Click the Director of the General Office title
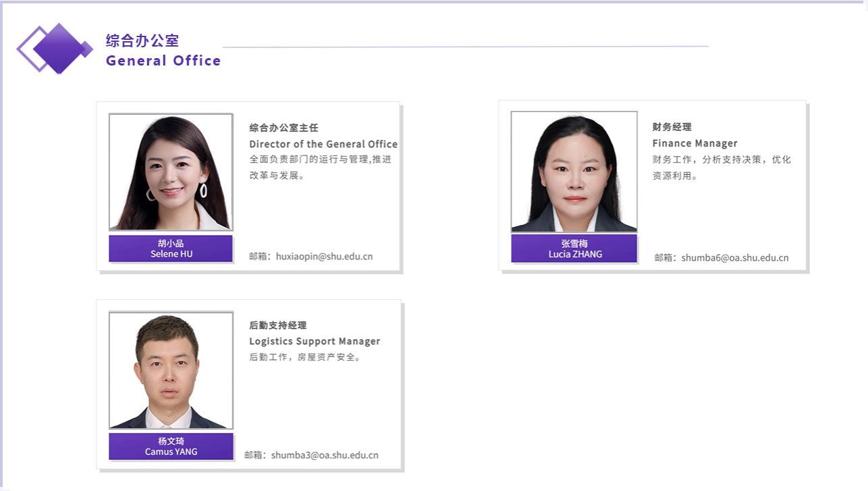The image size is (868, 491). tap(323, 144)
